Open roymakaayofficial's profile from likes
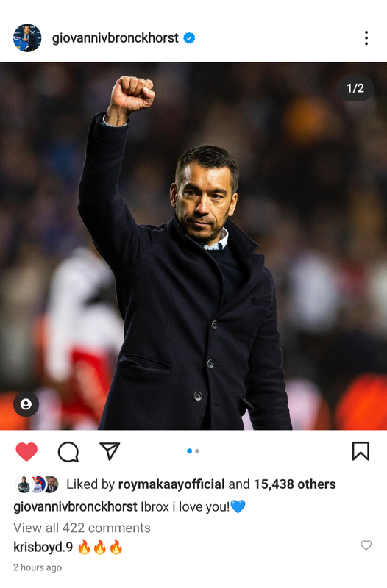The height and width of the screenshot is (588, 387). point(171,484)
